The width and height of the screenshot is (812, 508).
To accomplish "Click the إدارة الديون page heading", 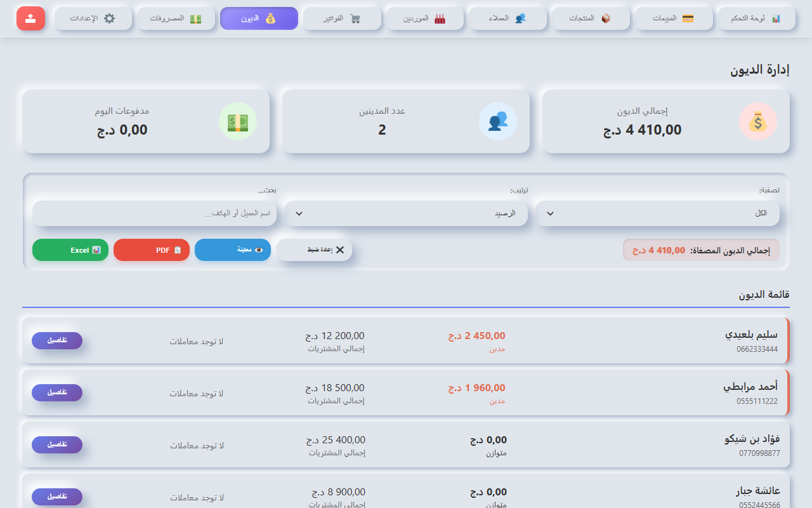I will coord(760,70).
